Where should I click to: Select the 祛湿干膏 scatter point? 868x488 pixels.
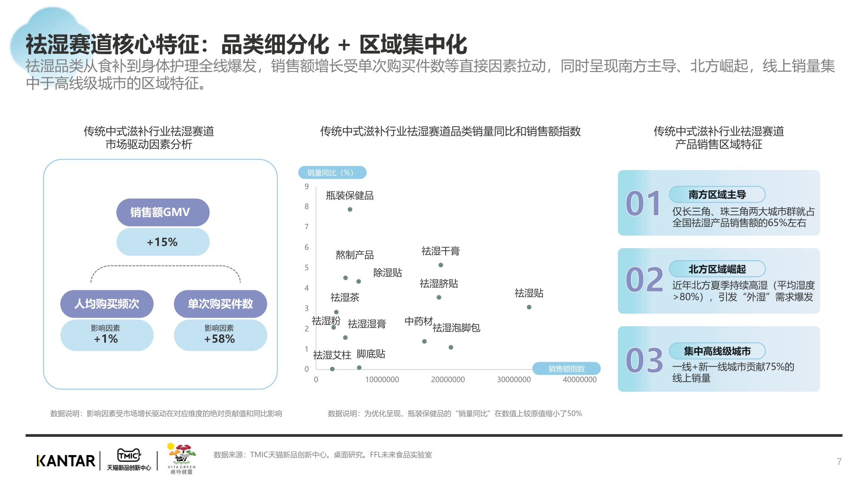[440, 265]
